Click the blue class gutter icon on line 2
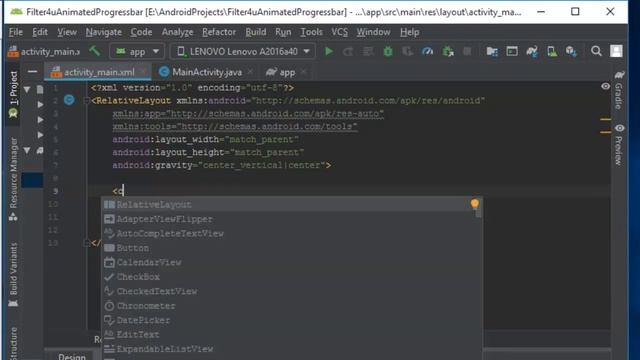The height and width of the screenshot is (360, 640). (x=69, y=100)
